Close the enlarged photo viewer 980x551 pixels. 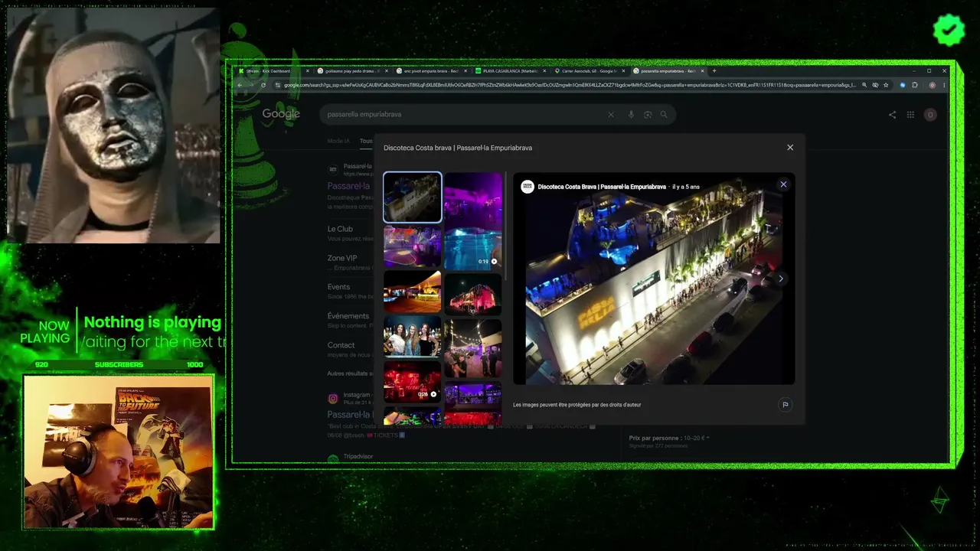(783, 184)
